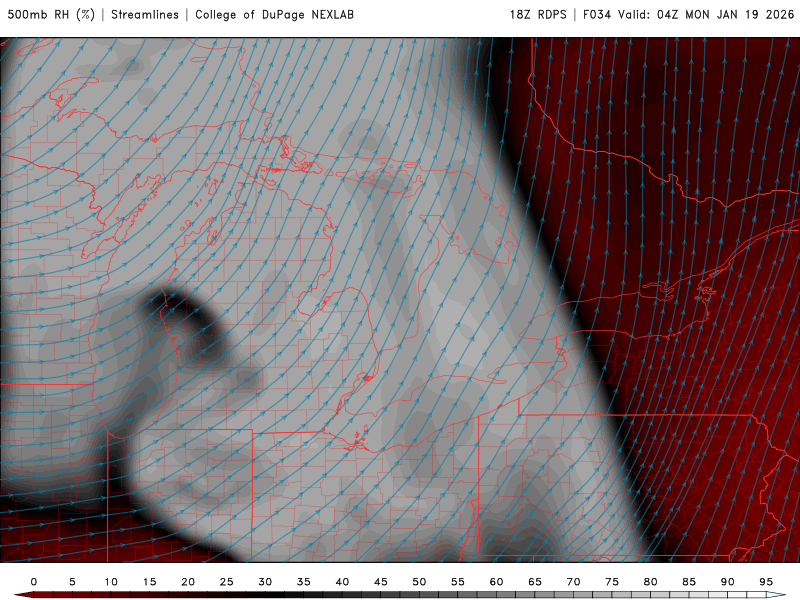Click the "95" label on the color scale
This screenshot has height=600, width=800.
pos(766,582)
